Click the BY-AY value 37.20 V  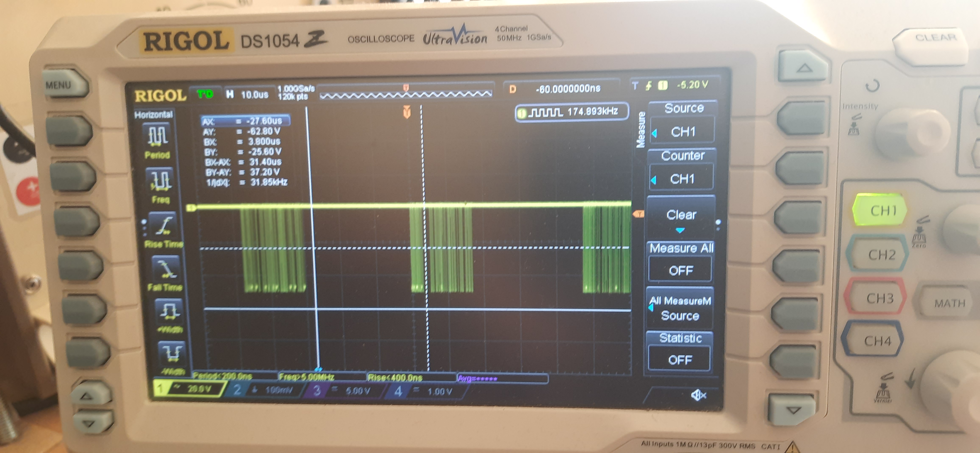pos(244,172)
